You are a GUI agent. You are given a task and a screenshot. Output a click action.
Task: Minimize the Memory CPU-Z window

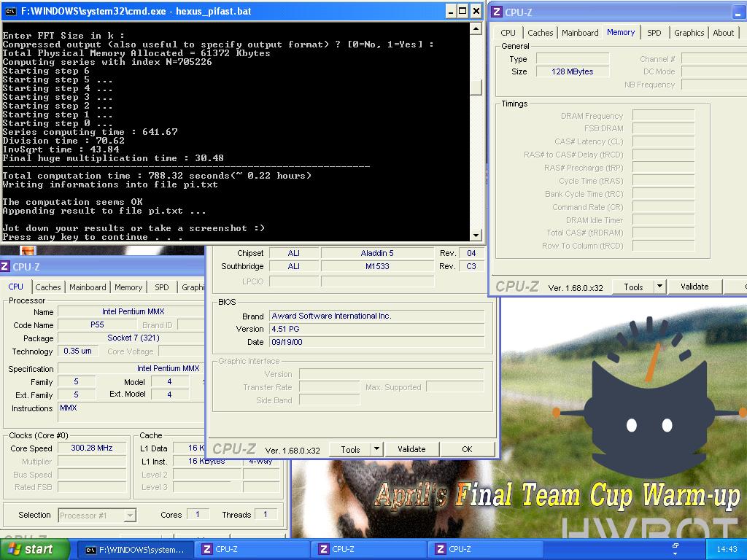738,12
